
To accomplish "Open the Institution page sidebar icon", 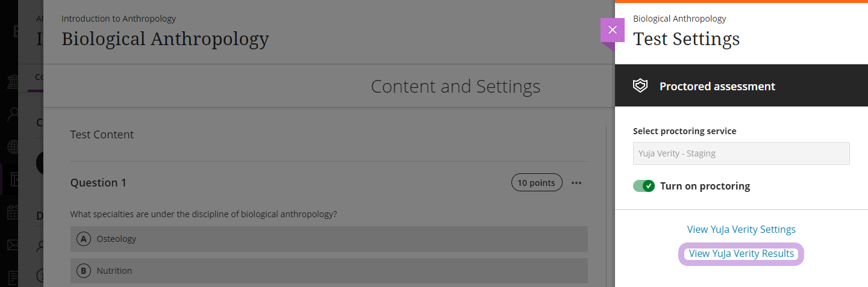I will pos(13,82).
